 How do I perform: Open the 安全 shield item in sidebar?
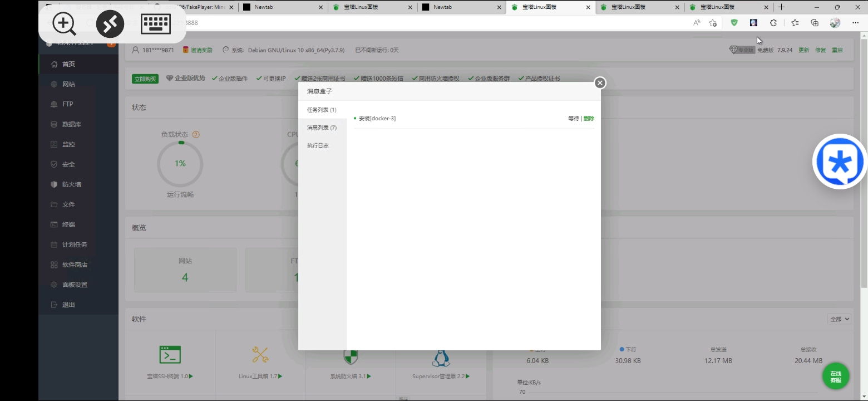[78, 164]
